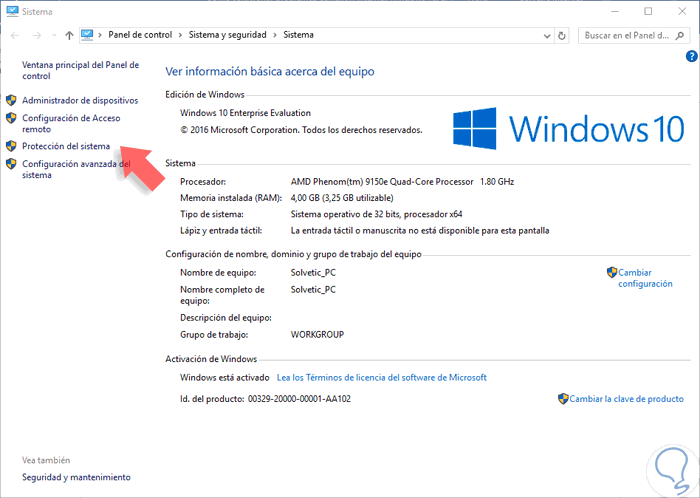Select the Sistema y seguridad breadcrumb
This screenshot has width=700, height=498.
[227, 35]
